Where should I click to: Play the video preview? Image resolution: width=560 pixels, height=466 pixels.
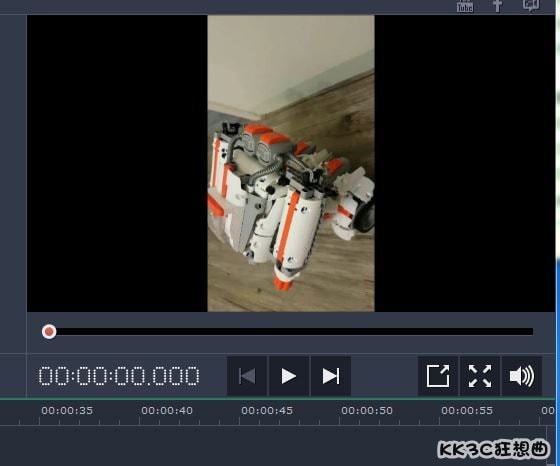289,376
